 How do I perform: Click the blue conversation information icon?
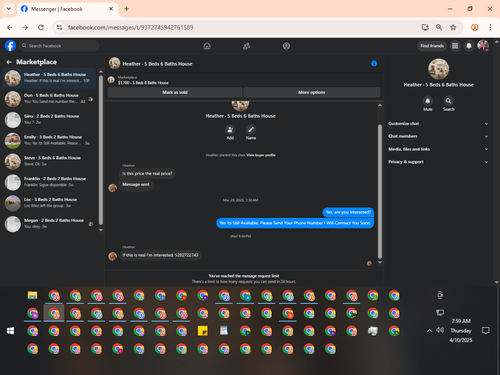pyautogui.click(x=374, y=63)
